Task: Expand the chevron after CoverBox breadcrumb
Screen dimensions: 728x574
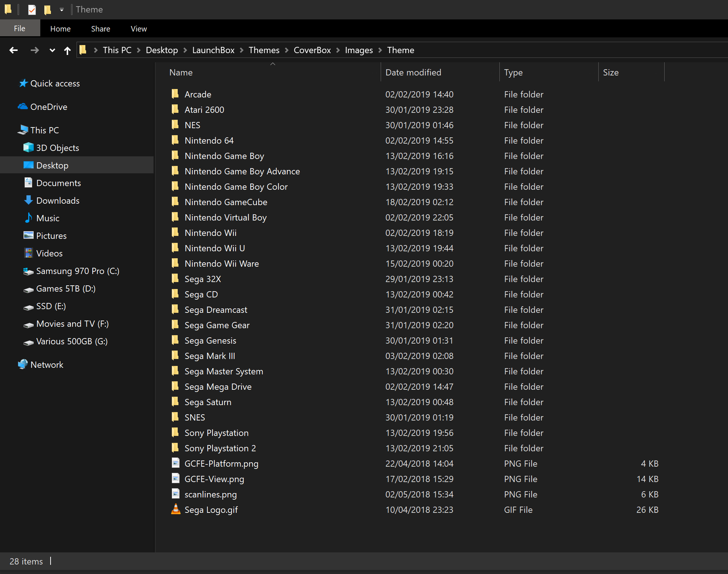Action: point(338,50)
